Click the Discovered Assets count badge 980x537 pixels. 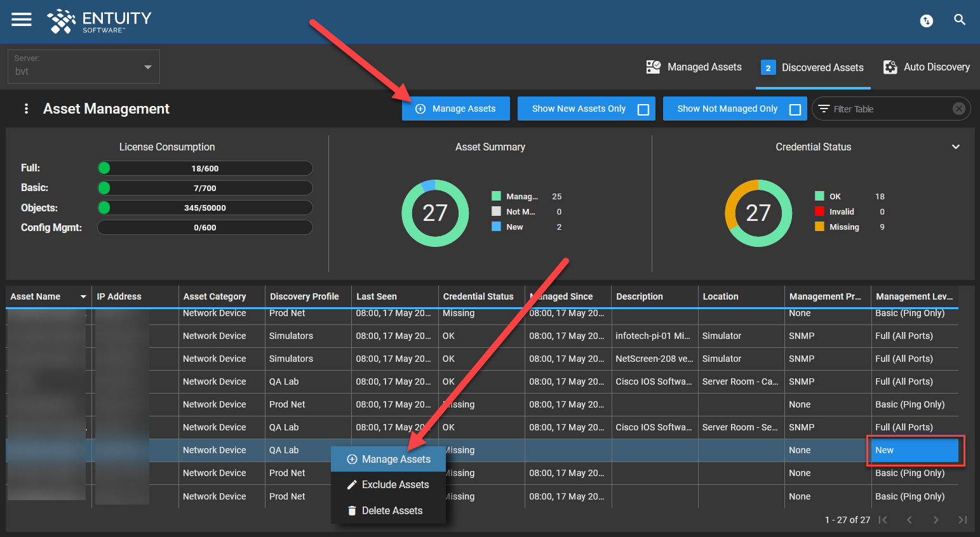point(768,67)
